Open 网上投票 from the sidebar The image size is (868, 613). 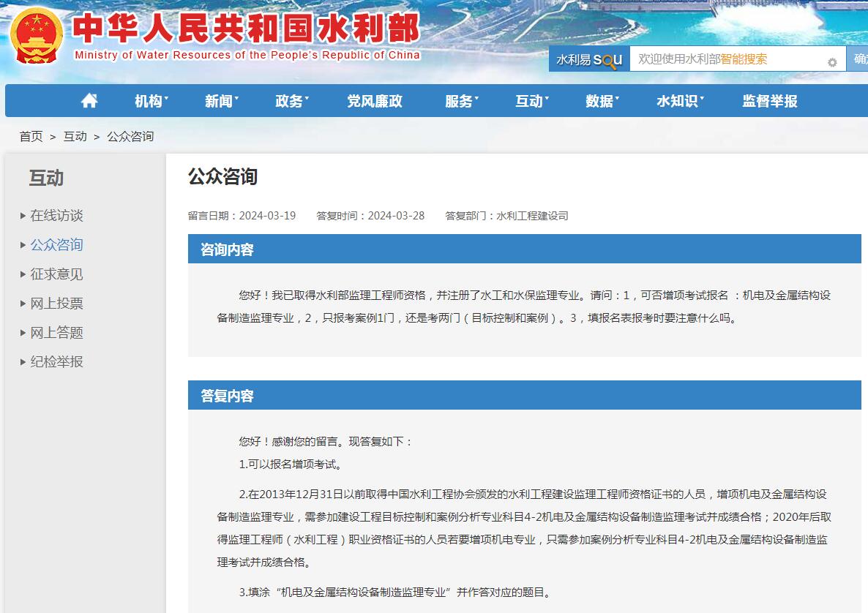(x=56, y=303)
